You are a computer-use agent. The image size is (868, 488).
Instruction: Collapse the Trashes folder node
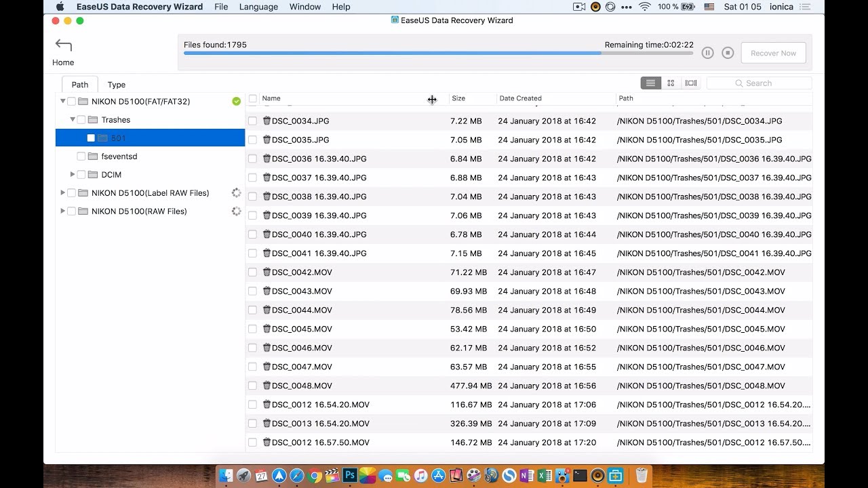pyautogui.click(x=73, y=119)
